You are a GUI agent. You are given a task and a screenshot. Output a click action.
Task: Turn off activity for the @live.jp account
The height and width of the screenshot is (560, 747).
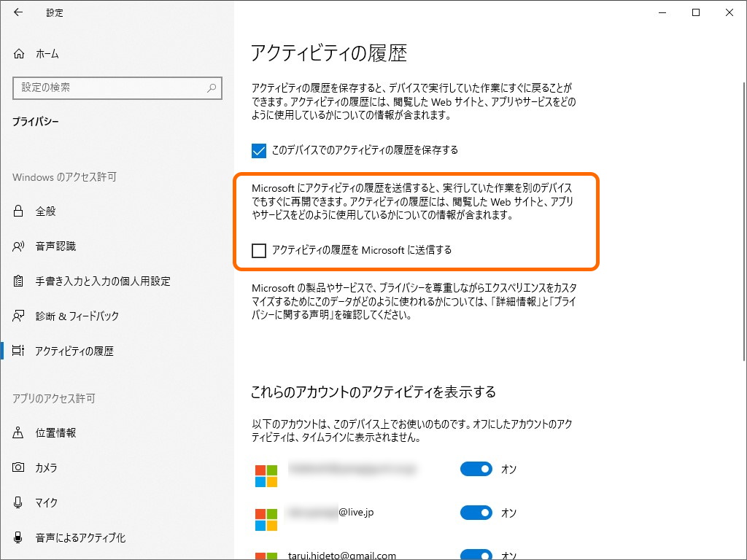(x=476, y=513)
